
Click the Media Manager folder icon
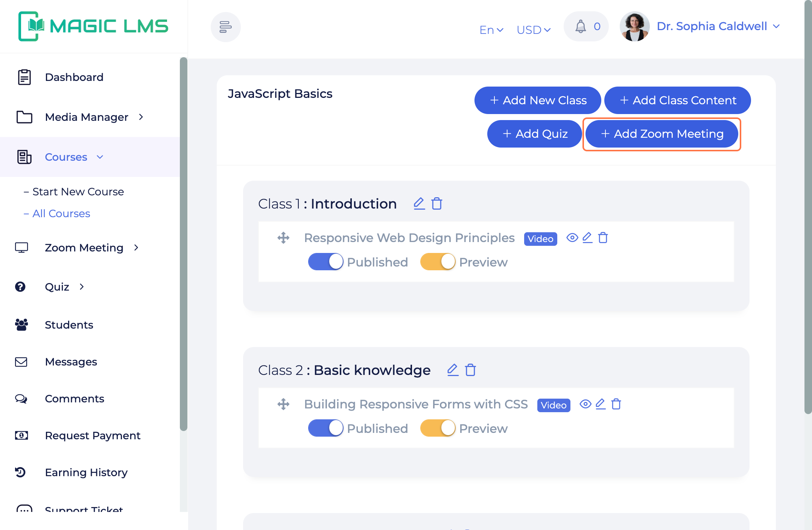[24, 117]
